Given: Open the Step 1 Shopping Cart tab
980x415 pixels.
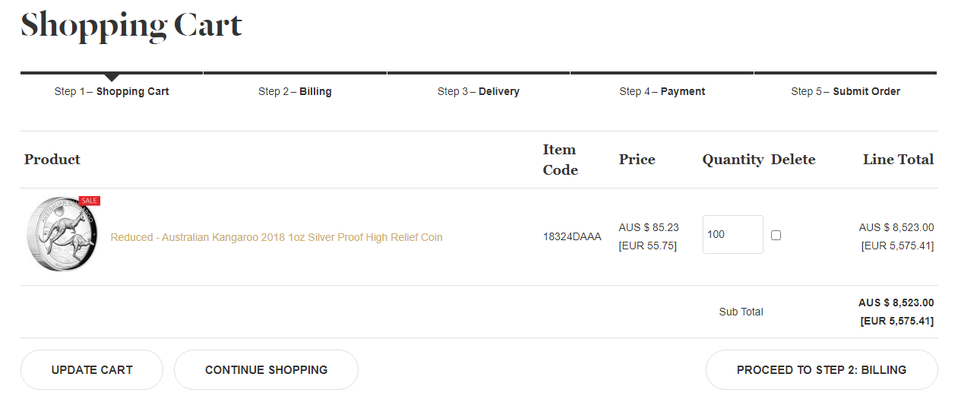Looking at the screenshot, I should 112,91.
